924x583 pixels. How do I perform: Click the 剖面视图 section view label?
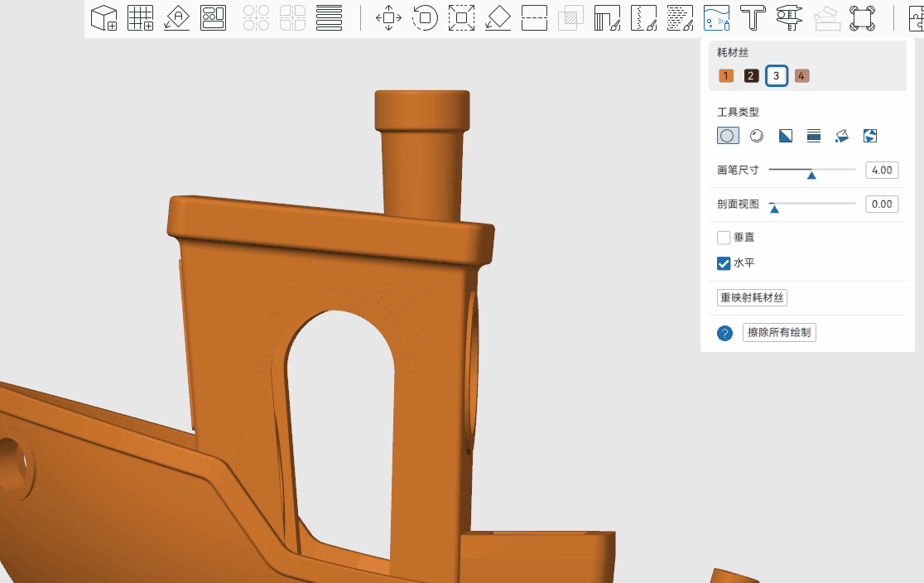[x=738, y=204]
